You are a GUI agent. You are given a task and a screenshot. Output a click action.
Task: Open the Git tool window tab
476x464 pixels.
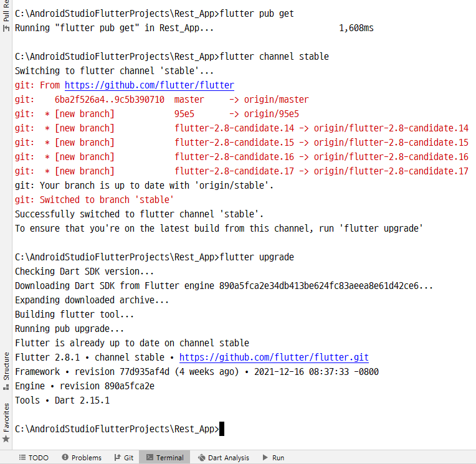pos(124,457)
